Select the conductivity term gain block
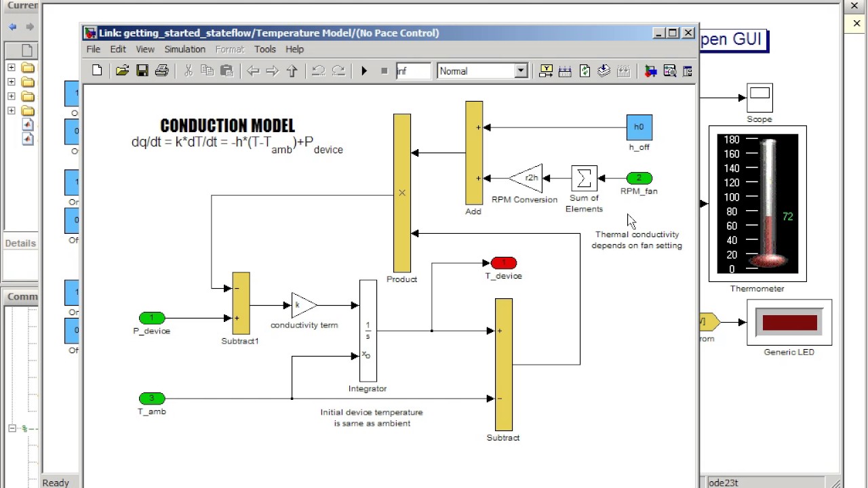 pos(303,306)
